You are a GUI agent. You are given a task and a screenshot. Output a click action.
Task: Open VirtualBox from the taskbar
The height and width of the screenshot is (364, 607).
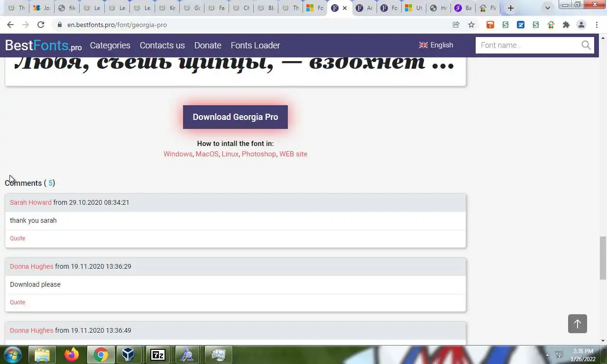tap(129, 355)
